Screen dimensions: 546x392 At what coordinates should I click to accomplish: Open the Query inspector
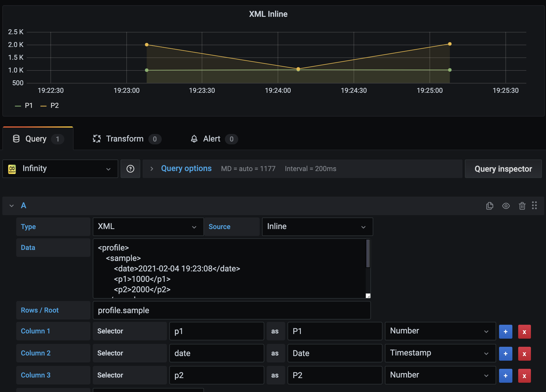click(503, 169)
